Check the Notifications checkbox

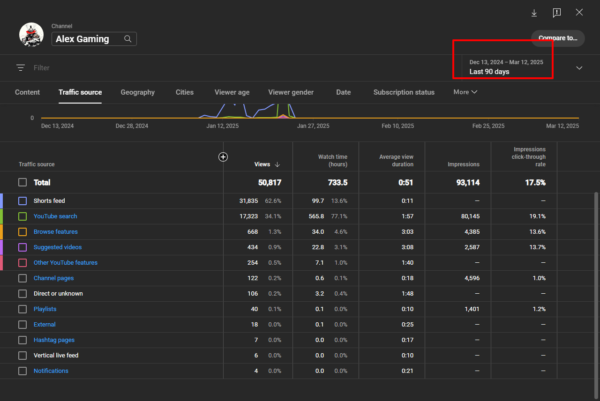click(x=23, y=371)
